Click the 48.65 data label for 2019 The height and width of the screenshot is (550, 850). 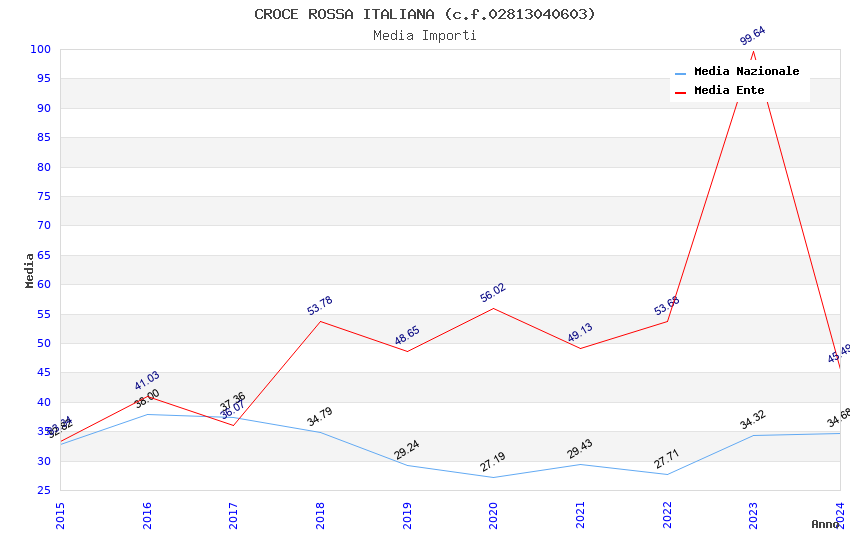tap(407, 335)
